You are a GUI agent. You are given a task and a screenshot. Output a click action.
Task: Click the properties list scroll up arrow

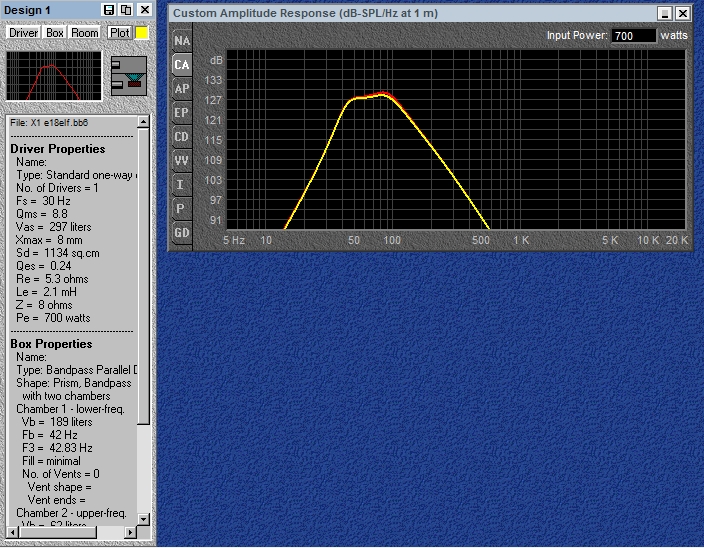[x=143, y=122]
